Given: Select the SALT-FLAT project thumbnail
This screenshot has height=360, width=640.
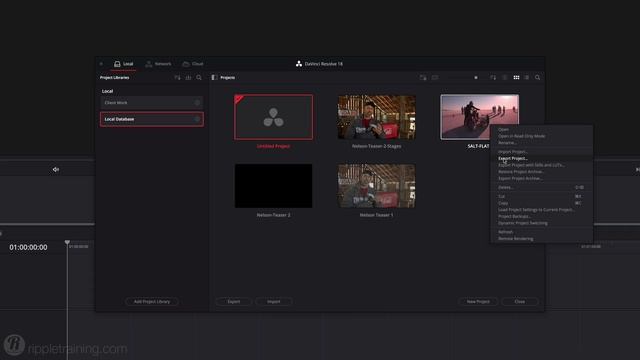Looking at the screenshot, I should (480, 117).
